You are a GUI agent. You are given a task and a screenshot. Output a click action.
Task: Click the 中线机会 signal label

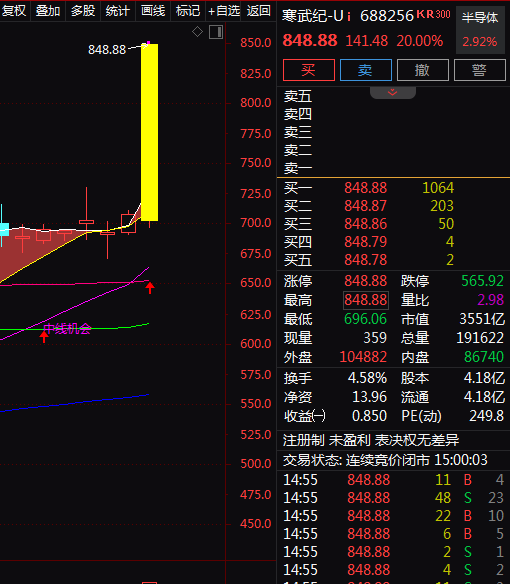(67, 328)
